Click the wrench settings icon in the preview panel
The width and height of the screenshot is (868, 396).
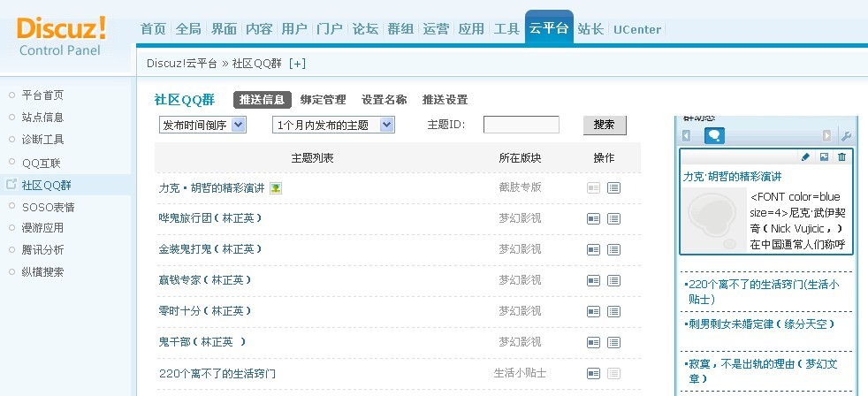click(846, 136)
